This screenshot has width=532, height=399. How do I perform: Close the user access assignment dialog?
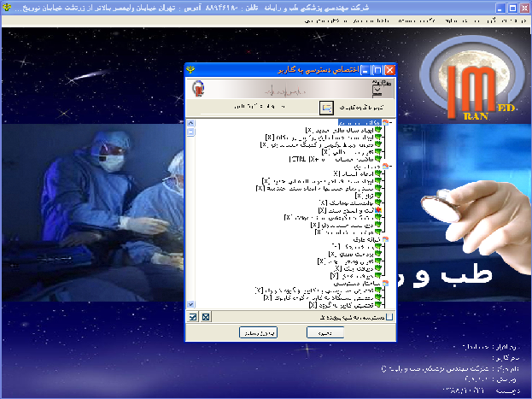(390, 70)
